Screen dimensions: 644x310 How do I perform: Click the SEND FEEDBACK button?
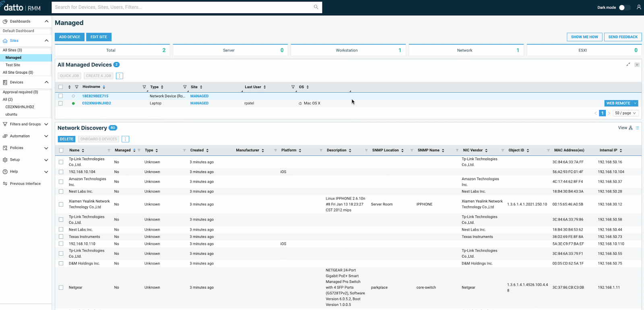coord(623,37)
